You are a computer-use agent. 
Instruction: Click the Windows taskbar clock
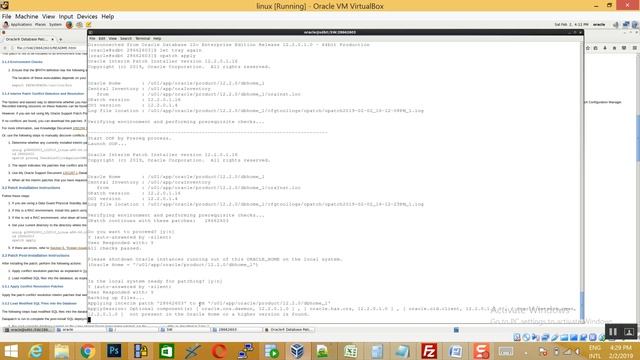pyautogui.click(x=621, y=352)
